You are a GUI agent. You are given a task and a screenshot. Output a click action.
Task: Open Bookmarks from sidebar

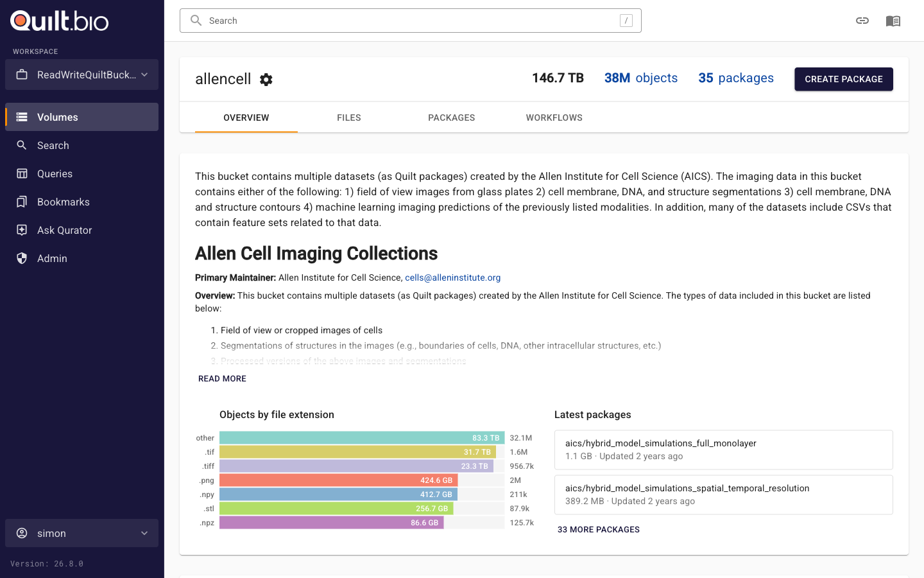[81, 202]
